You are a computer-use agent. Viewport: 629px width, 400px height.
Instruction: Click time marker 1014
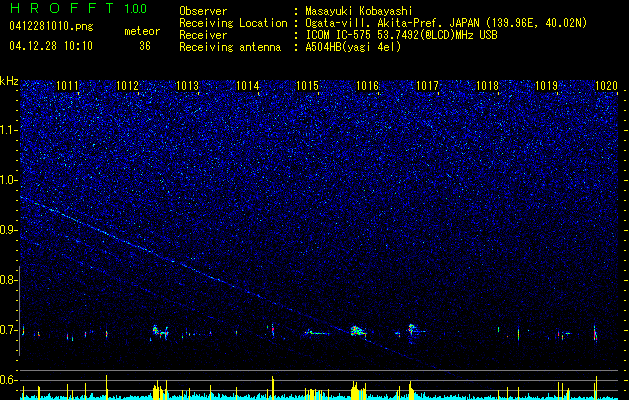pos(248,85)
